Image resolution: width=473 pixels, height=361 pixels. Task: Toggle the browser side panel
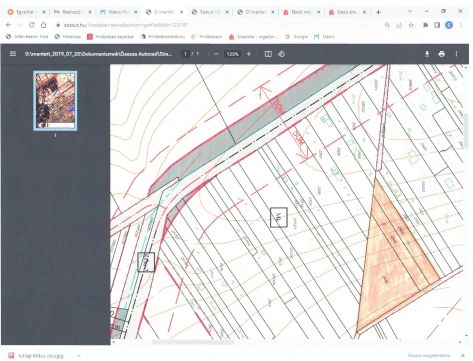(x=437, y=25)
